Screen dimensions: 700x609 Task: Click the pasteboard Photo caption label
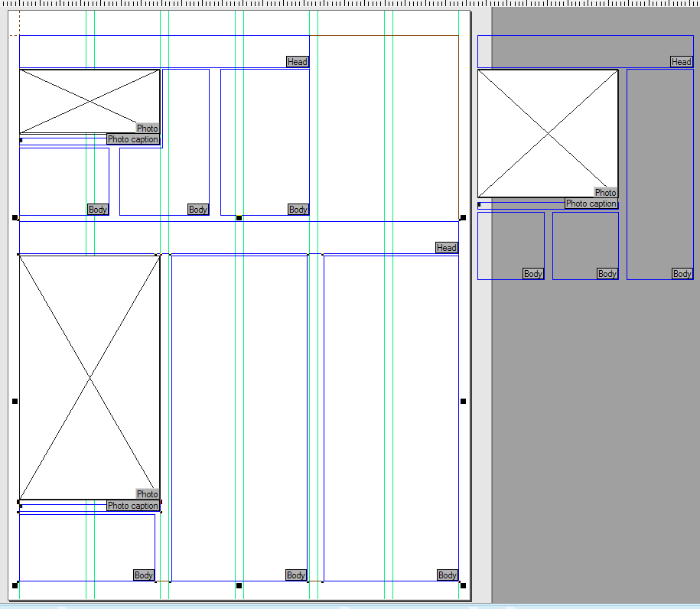(591, 204)
